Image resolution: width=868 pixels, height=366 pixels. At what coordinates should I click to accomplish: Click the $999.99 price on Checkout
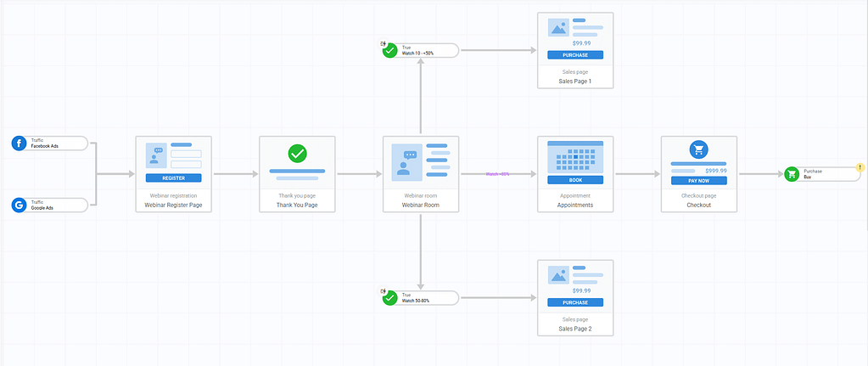(716, 171)
